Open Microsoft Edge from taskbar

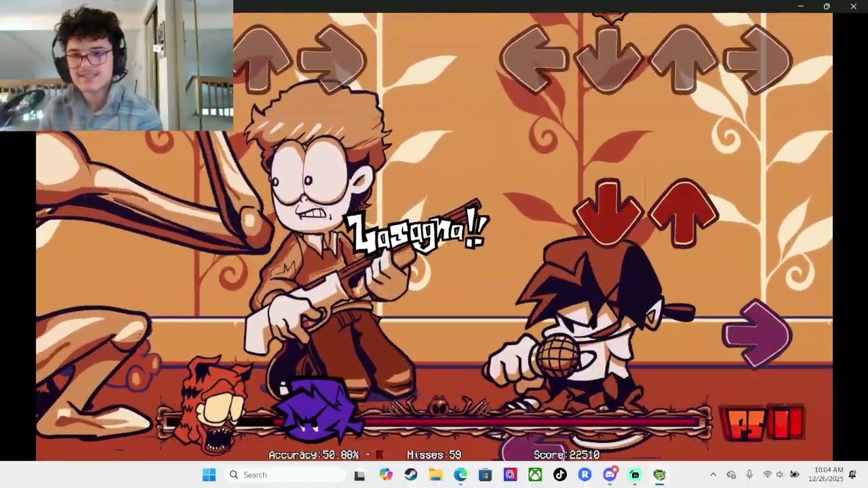click(460, 474)
